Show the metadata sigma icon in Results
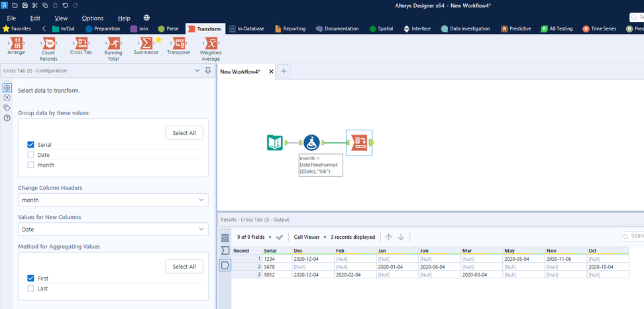Image resolution: width=644 pixels, height=309 pixels. tap(225, 251)
